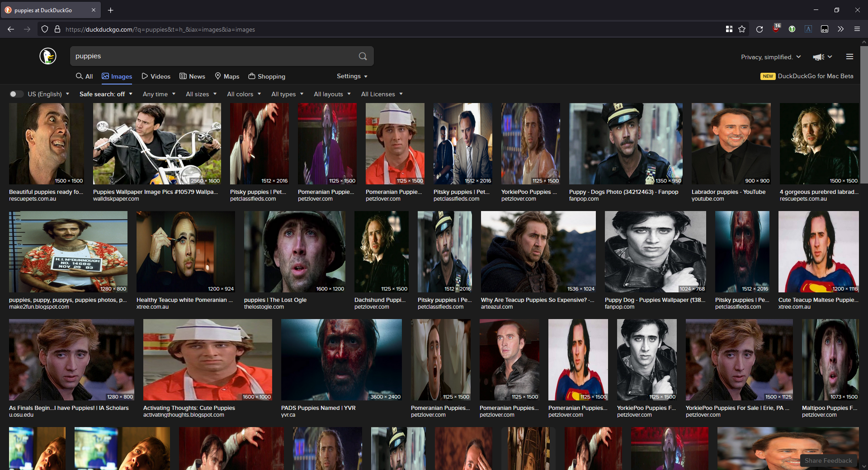View site security padlock info
Screen dimensions: 868x470
coord(57,29)
